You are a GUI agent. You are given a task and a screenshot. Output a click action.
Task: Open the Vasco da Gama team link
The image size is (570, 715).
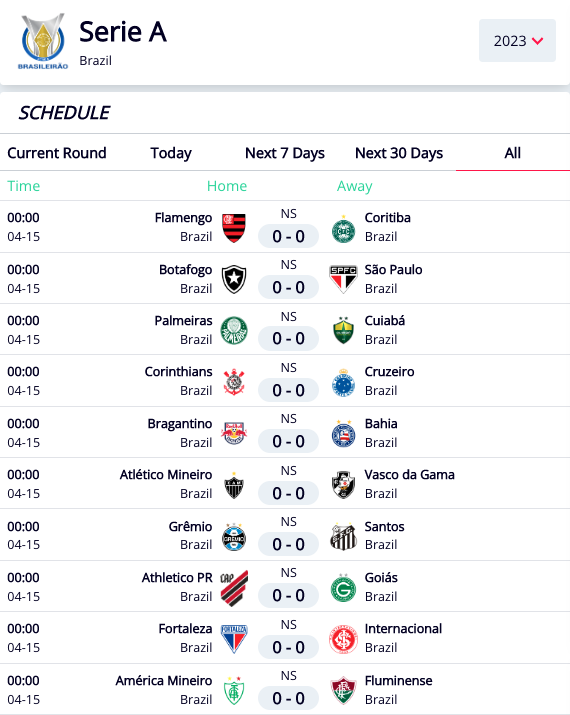(409, 475)
